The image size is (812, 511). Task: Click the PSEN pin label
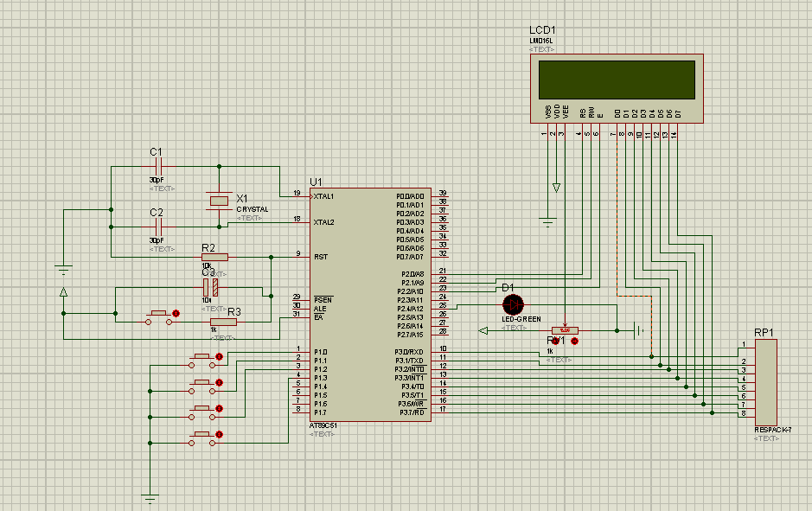point(323,300)
